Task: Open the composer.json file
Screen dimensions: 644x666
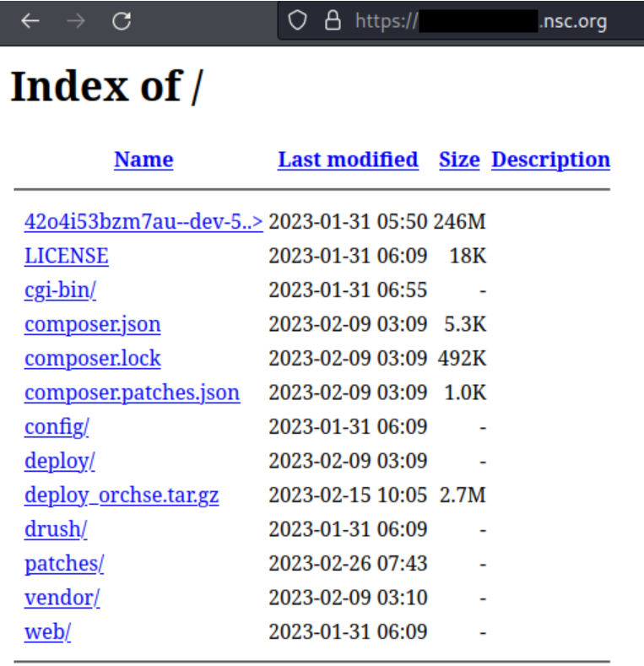Action: pos(92,324)
